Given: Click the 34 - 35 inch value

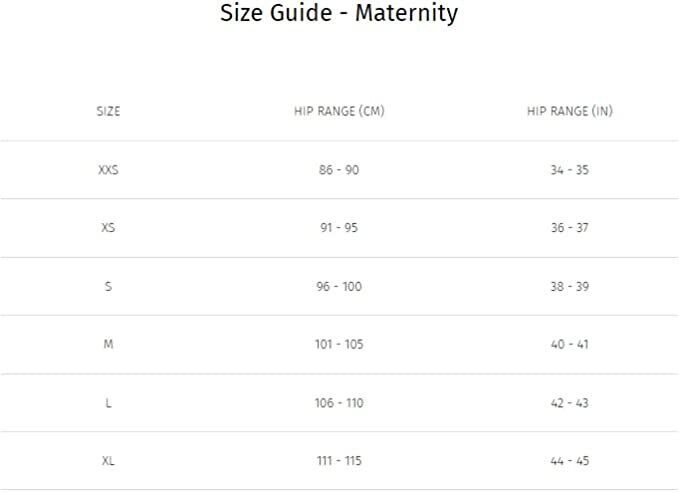Looking at the screenshot, I should pyautogui.click(x=570, y=170).
